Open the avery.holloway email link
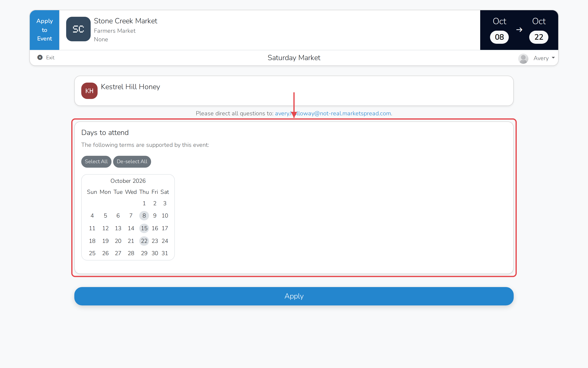 (x=333, y=113)
